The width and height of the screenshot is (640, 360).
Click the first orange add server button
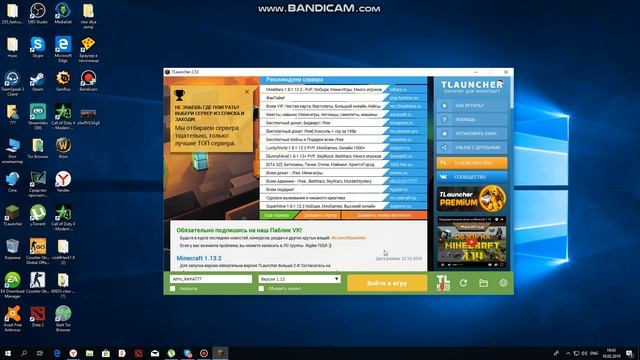point(320,215)
